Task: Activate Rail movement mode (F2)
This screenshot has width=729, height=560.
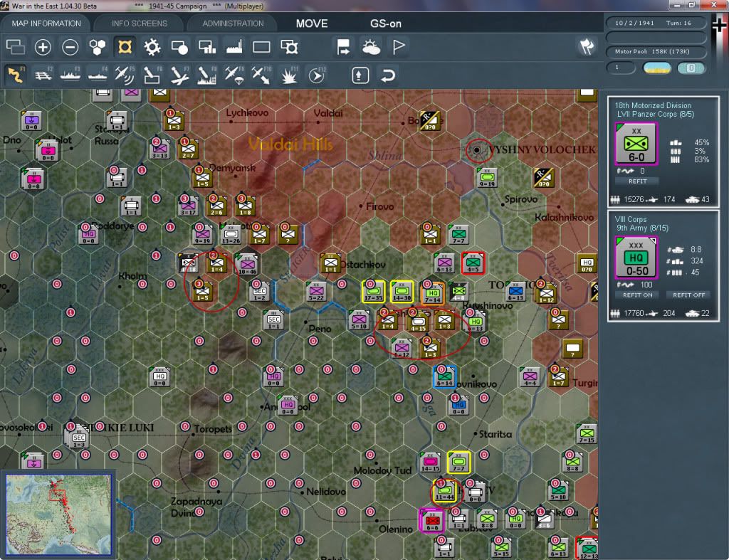Action: [43, 75]
